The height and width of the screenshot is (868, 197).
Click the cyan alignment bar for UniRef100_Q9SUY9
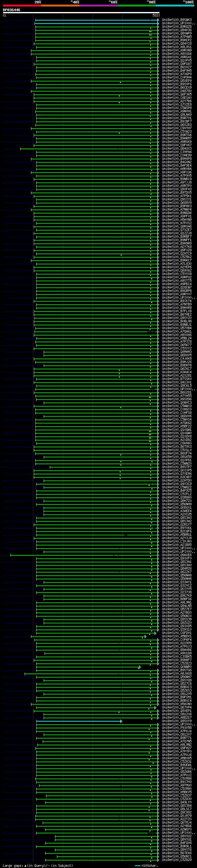[79, 721]
